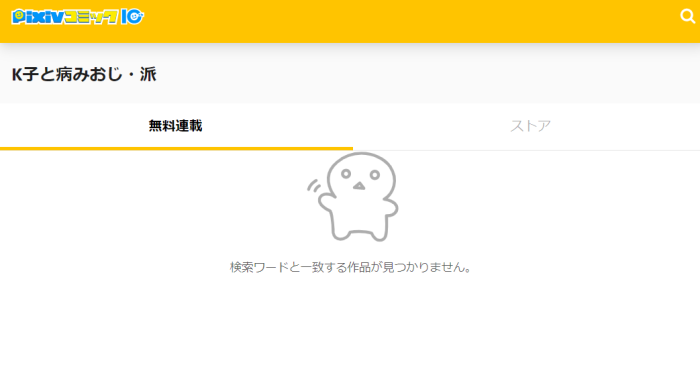Click the empty yellow header bar area
Screen dimensions: 700x367
(x=402, y=21)
